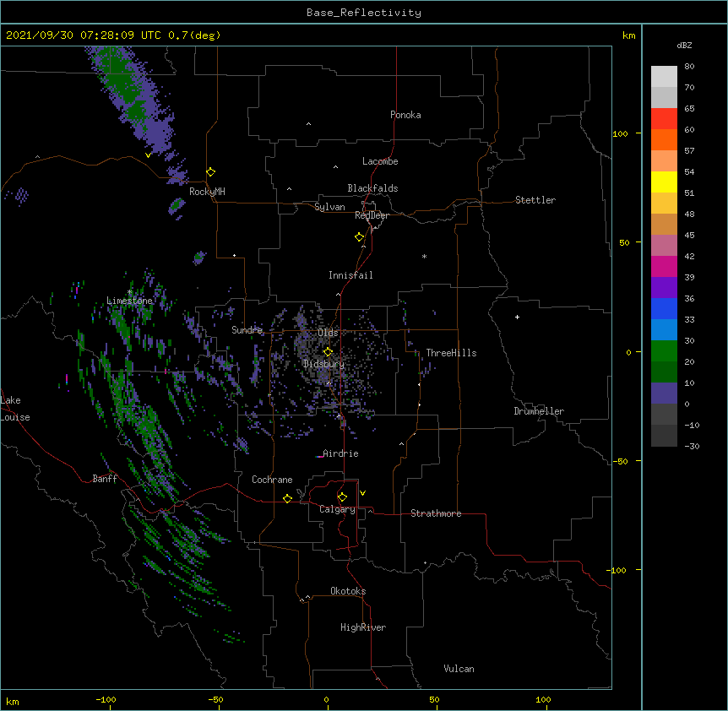
Task: Click the 100 km tick on right axis
Action: (x=620, y=133)
